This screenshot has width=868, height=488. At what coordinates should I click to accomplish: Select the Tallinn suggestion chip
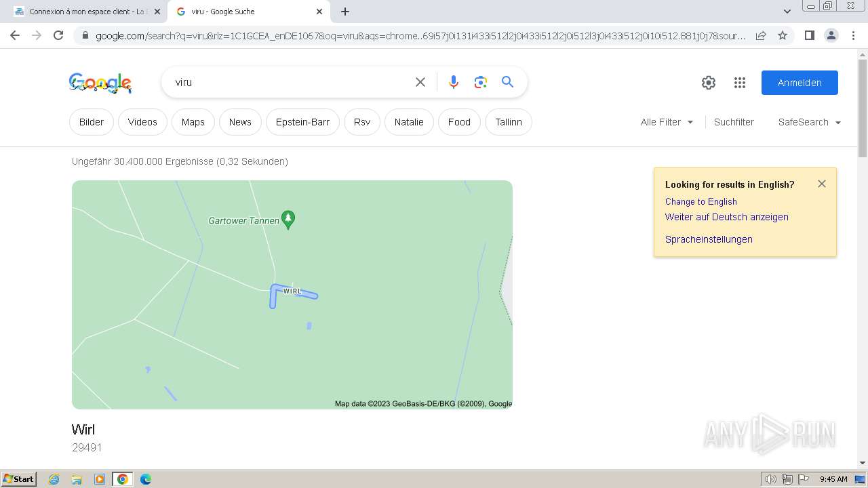[509, 122]
